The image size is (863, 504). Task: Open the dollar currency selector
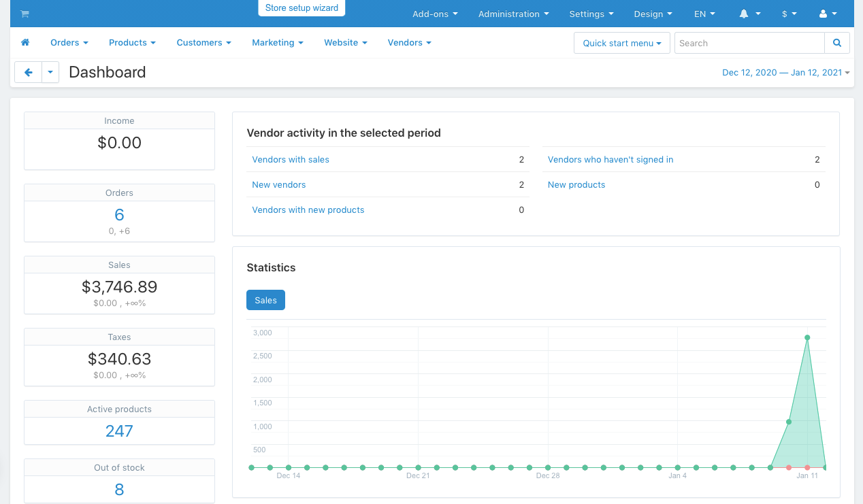789,14
